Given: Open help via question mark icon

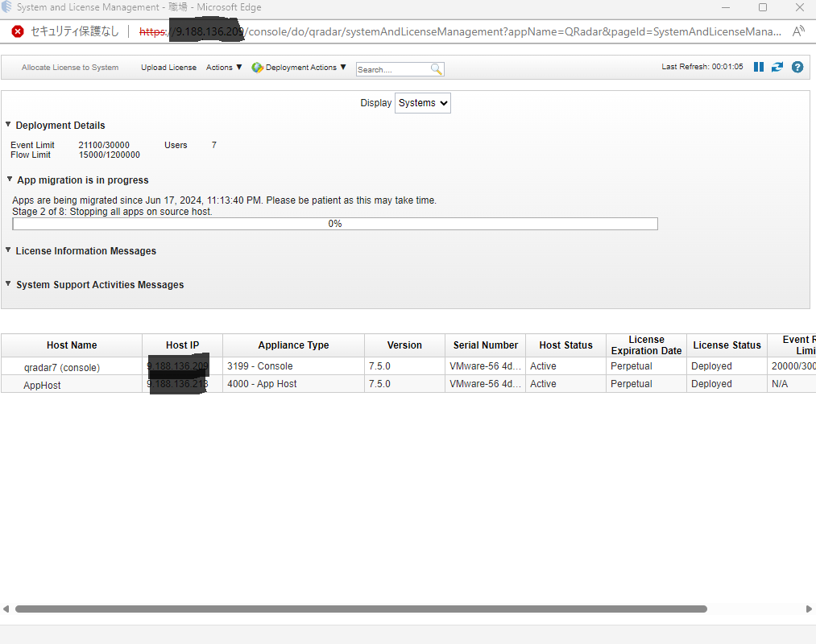Looking at the screenshot, I should point(797,67).
